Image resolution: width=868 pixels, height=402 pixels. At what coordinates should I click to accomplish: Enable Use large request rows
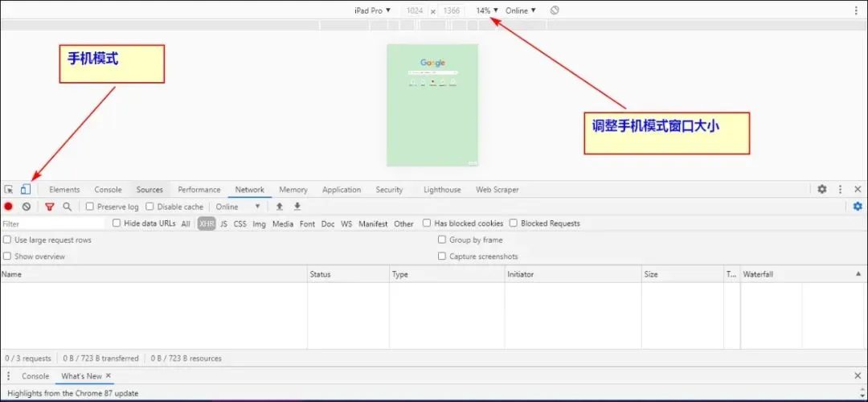[7, 240]
